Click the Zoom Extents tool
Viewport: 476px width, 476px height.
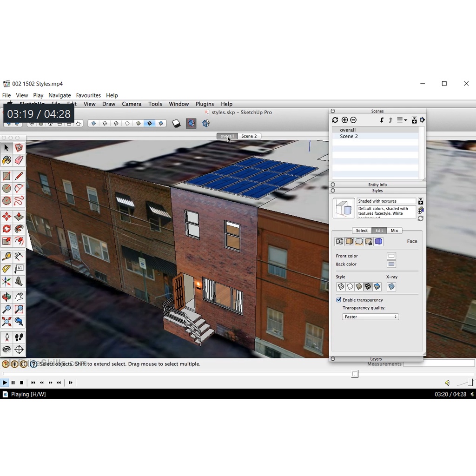7,322
